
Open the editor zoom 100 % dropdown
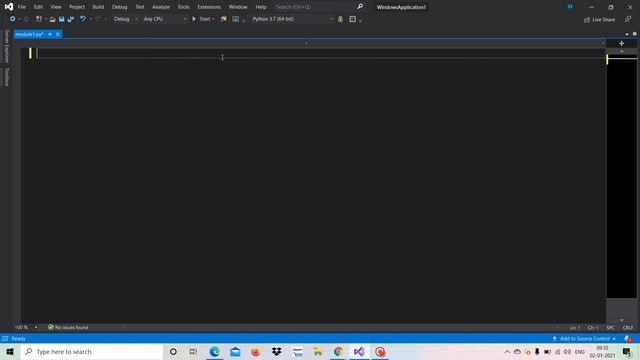coord(36,327)
